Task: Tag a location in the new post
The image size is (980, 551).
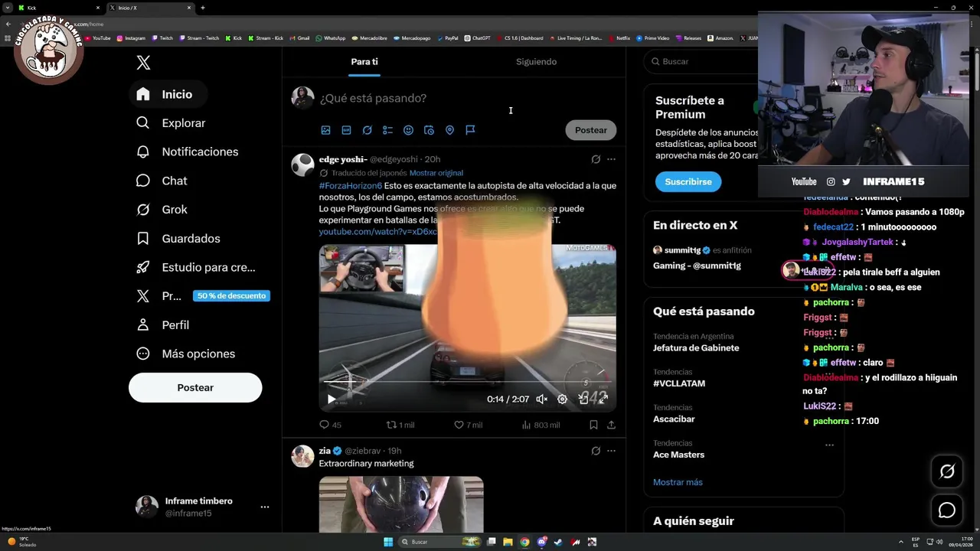Action: 449,130
